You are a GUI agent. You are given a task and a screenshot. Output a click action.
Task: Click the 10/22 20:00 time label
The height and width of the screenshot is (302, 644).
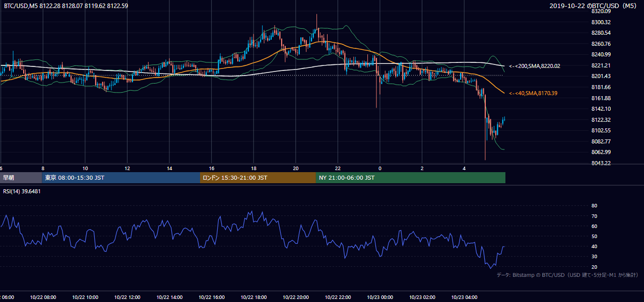[x=295, y=297]
